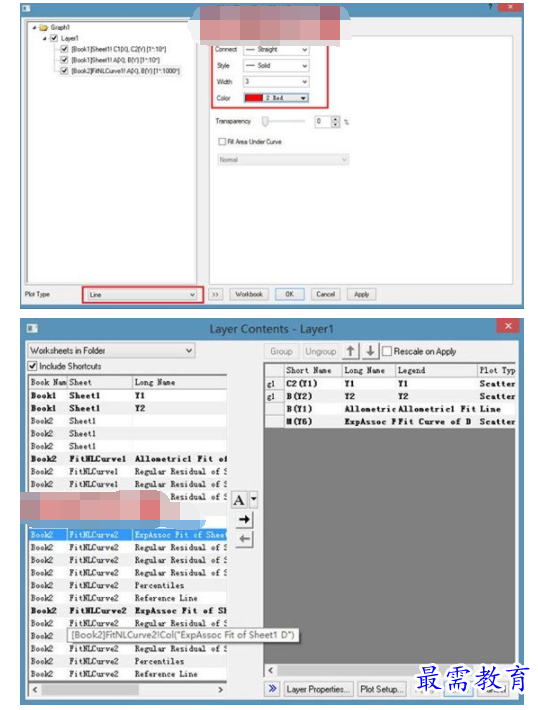Click the Ungroup button
Screen dimensions: 538x710
coord(321,351)
